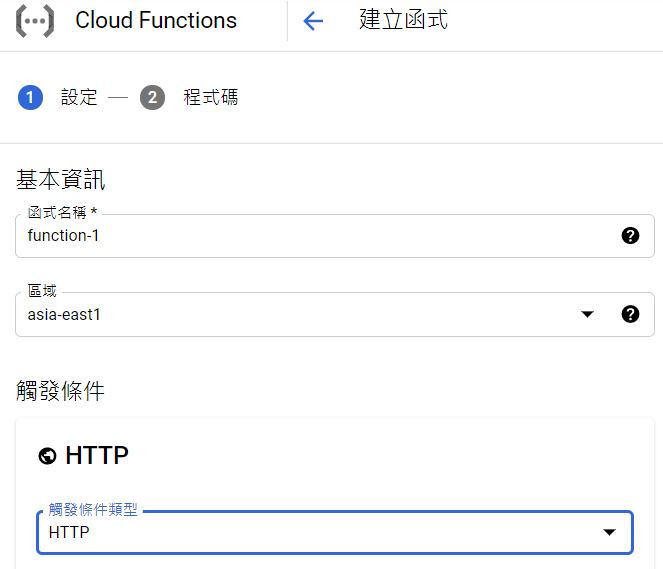Expand trigger type via the dropdown arrow
Image resolution: width=663 pixels, height=569 pixels.
coord(609,532)
